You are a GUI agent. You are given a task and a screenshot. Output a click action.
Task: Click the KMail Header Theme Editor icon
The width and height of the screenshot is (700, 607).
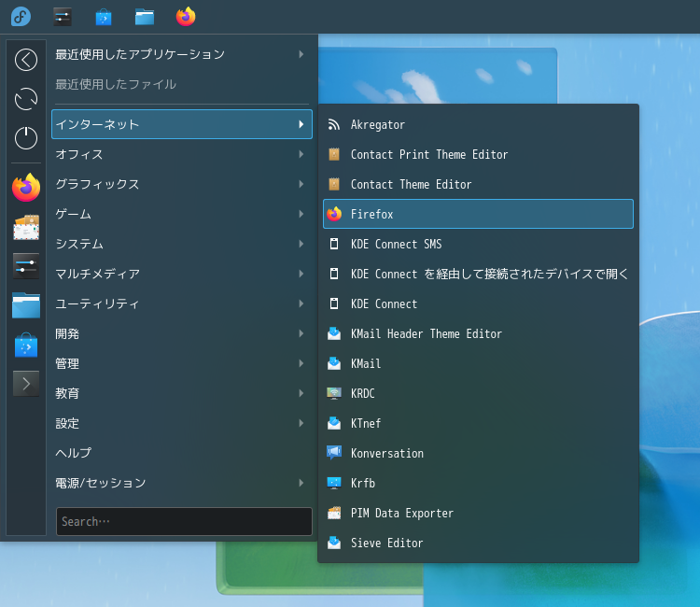(334, 333)
